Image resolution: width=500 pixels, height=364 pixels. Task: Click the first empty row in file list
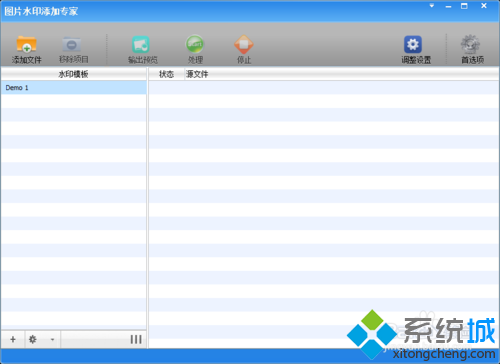pyautogui.click(x=324, y=88)
